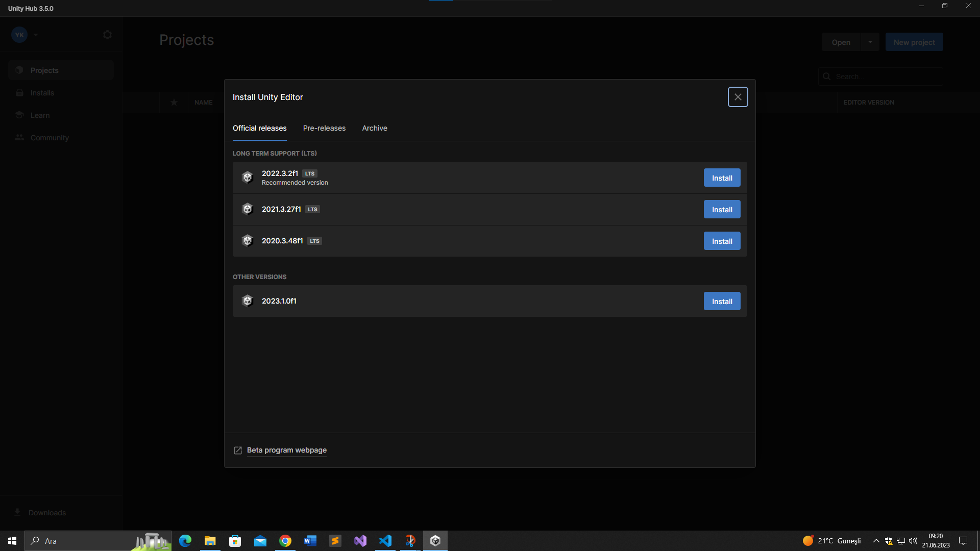Image resolution: width=980 pixels, height=551 pixels.
Task: Install Unity version 2021.3.27f1 LTS
Action: click(x=722, y=210)
